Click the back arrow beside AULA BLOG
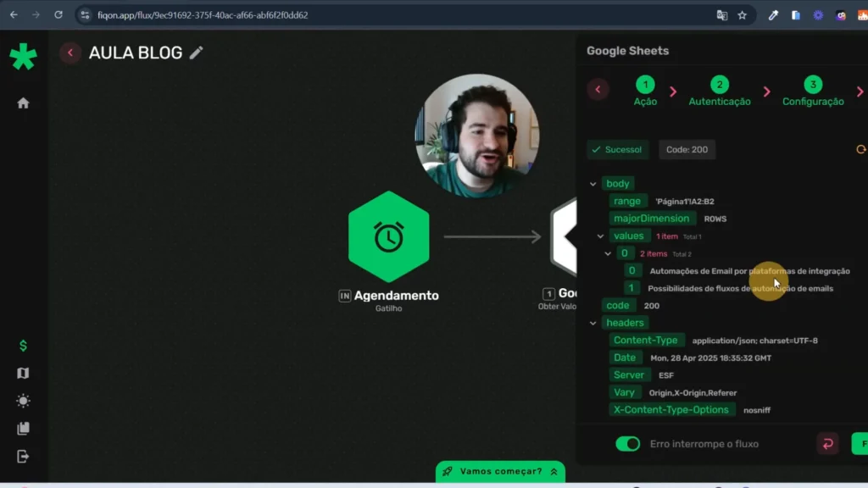868x488 pixels. point(70,53)
